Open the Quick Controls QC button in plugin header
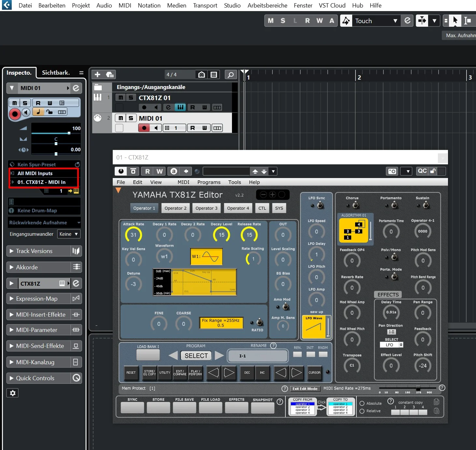Screen dimensions: 476x450 422,171
